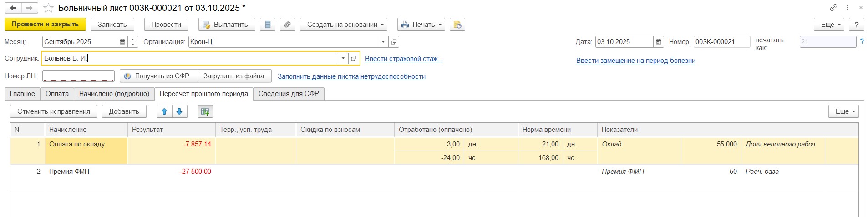Click Организация field Крон-Ц
This screenshot has width=868, height=217.
coord(283,42)
